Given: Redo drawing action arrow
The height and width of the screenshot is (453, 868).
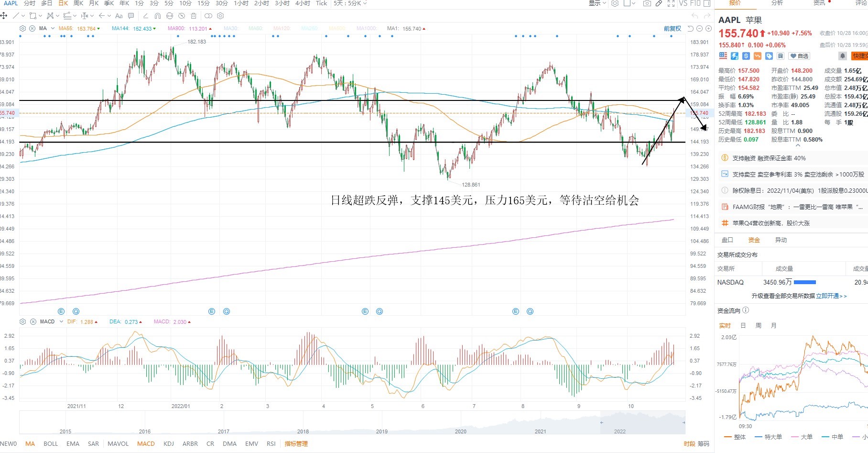Looking at the screenshot, I should (707, 16).
